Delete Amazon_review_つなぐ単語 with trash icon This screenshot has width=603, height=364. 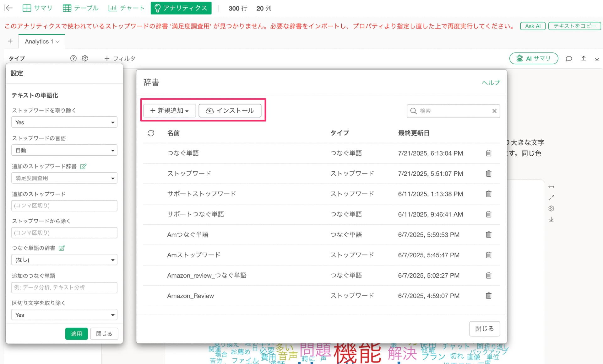pos(489,276)
